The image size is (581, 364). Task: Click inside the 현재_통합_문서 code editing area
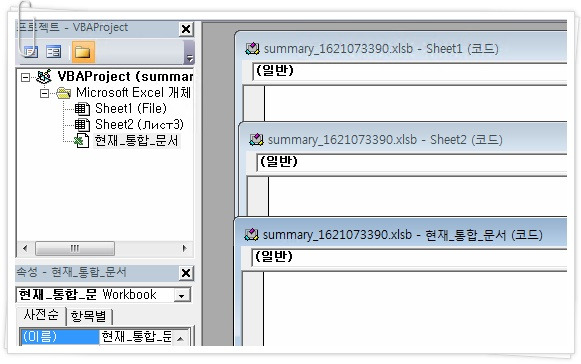(415, 310)
